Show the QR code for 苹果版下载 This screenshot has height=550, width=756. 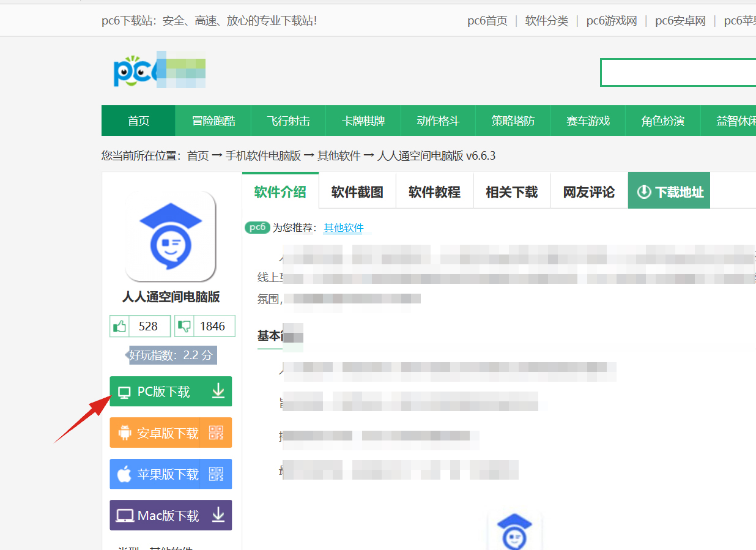coord(216,474)
